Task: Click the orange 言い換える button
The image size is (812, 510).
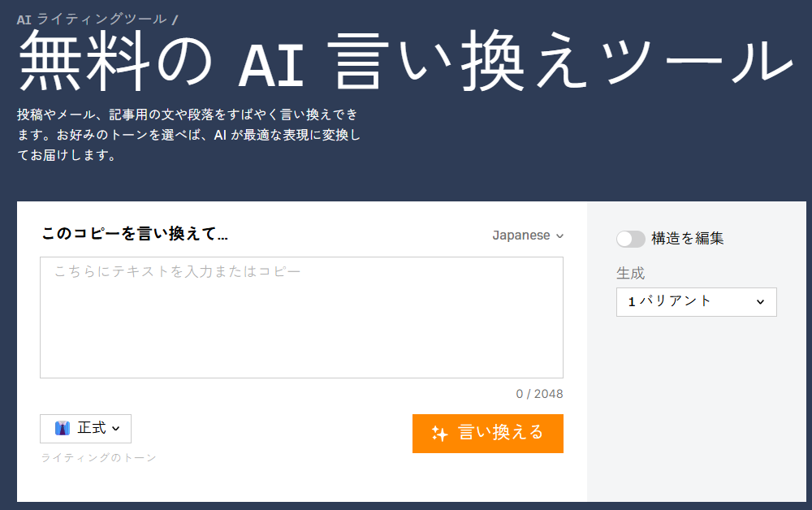Action: coord(487,434)
